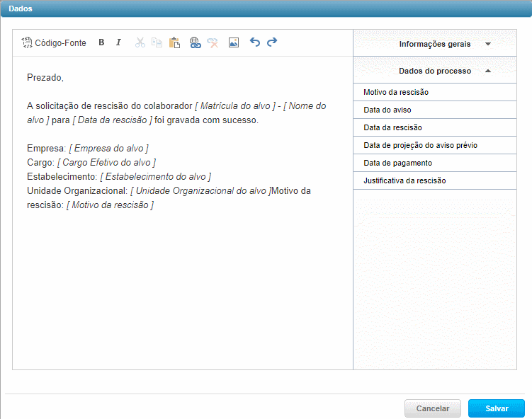Click the cut scissors icon
Screen dimensions: 532x419
click(140, 42)
